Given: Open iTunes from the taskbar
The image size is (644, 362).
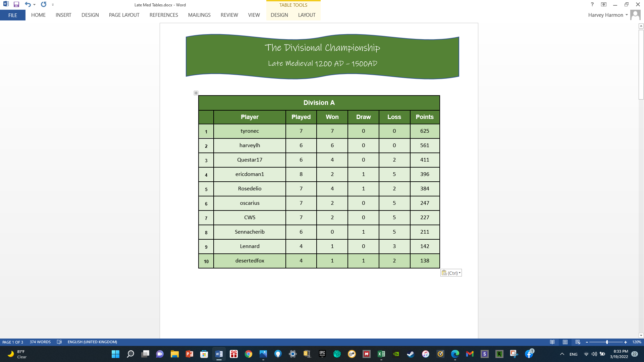Looking at the screenshot, I should (426, 354).
